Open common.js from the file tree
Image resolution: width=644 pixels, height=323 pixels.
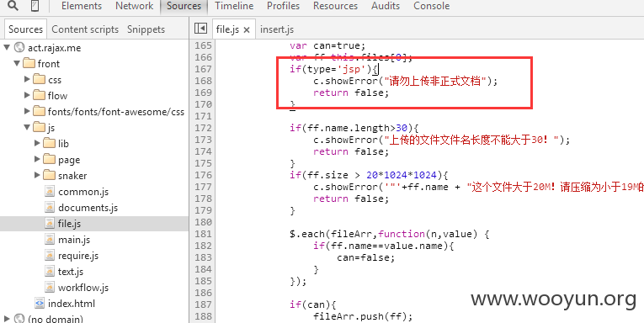[83, 192]
